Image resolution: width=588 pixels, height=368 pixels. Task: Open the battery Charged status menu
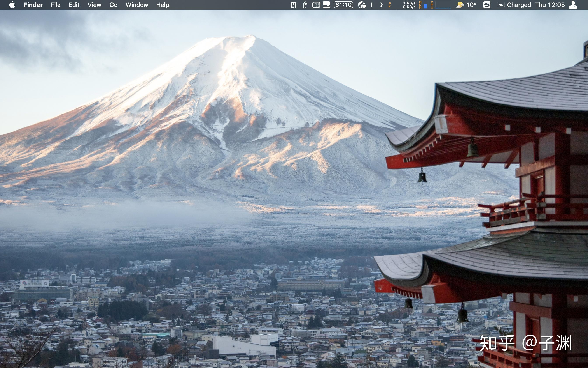point(514,5)
